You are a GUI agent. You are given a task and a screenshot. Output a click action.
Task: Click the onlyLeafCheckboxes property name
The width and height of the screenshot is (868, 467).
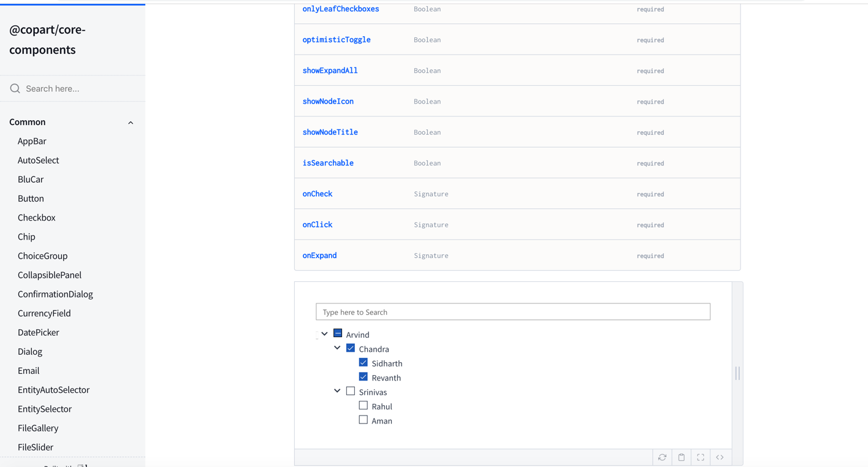point(341,9)
